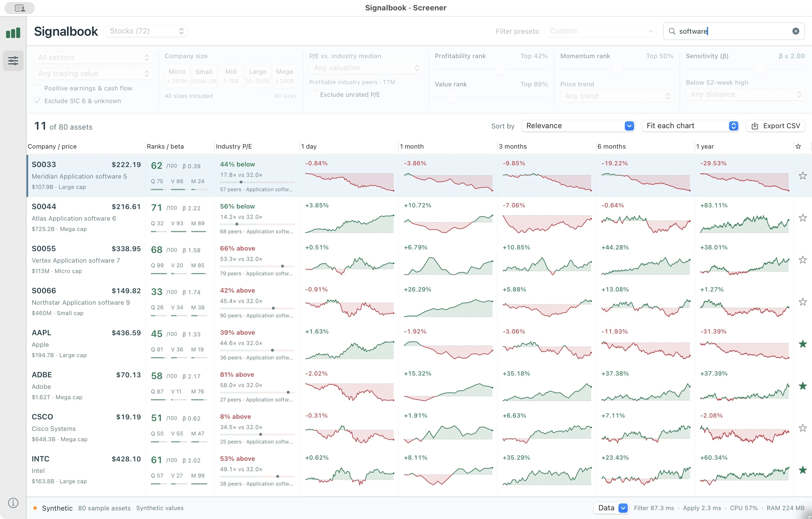
Task: Star the S0033 Meridian row
Action: click(802, 176)
